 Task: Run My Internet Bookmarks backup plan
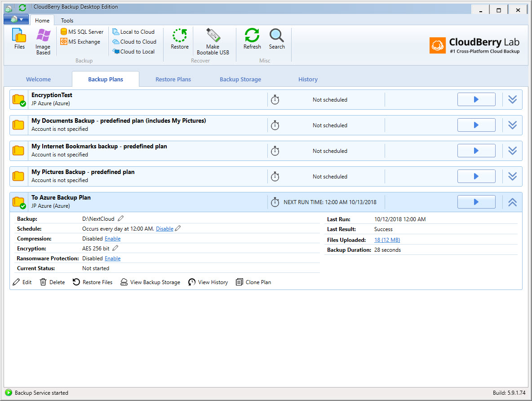coord(476,151)
